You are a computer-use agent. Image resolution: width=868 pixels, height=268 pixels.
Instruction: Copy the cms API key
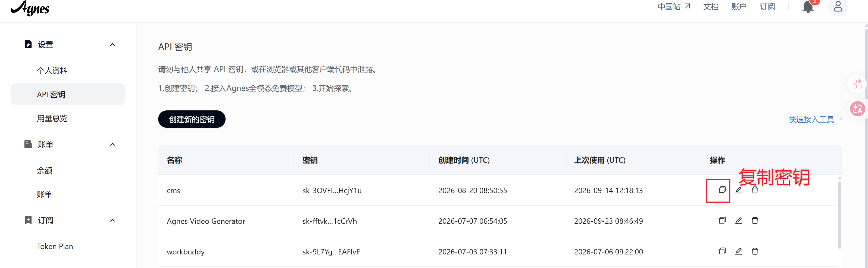(x=722, y=190)
